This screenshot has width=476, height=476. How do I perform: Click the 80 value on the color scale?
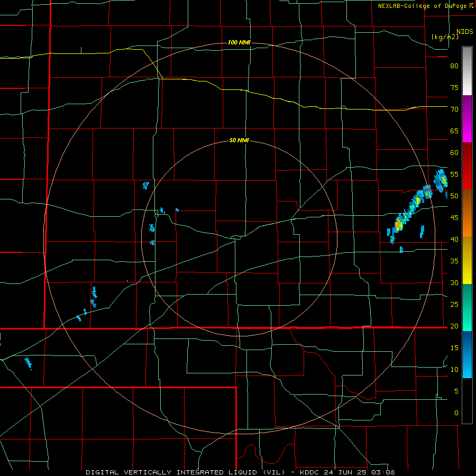click(x=454, y=66)
